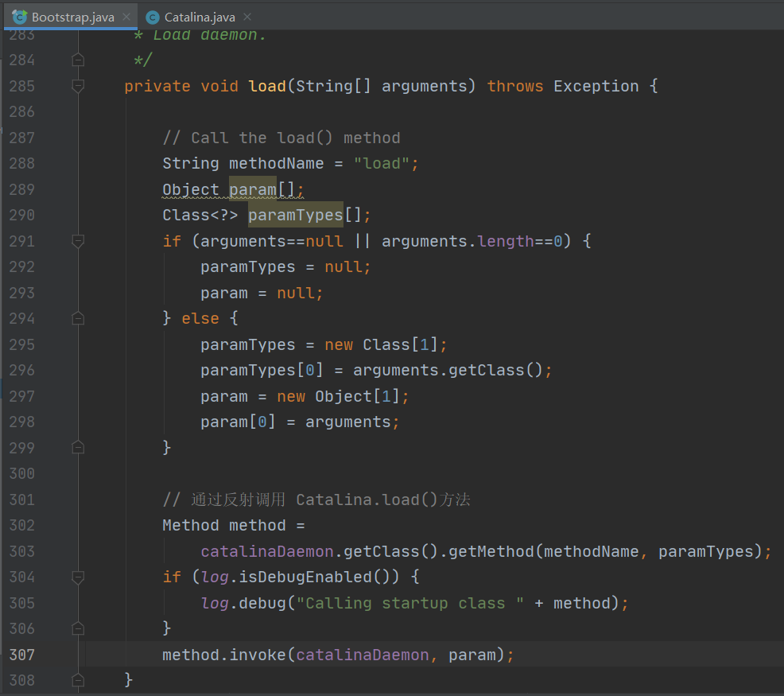The width and height of the screenshot is (784, 696).
Task: Click the 'Exception' type on line 285
Action: [x=596, y=86]
